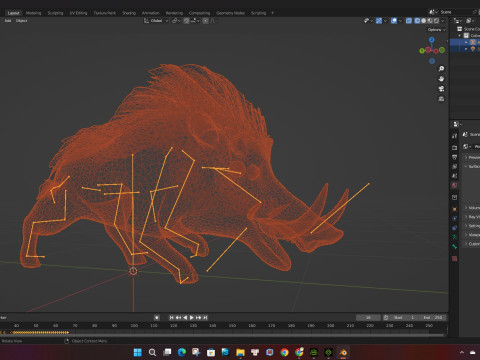Screen dimensions: 480x360
Task: Click the blue Z axis gizmo handle
Action: [432, 39]
